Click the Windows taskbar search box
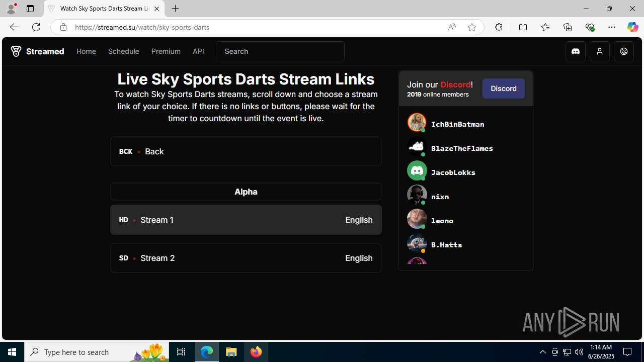Image resolution: width=644 pixels, height=362 pixels. point(97,352)
